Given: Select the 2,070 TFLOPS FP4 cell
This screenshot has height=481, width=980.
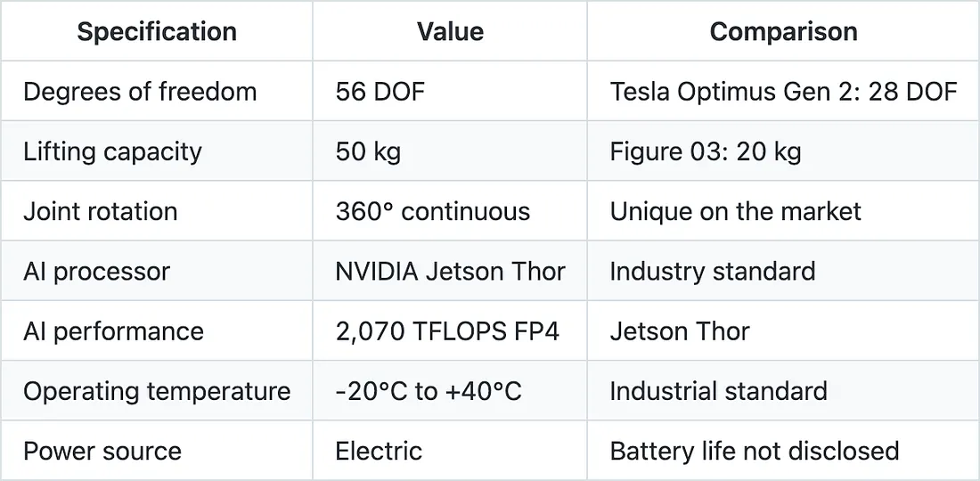Looking at the screenshot, I should tap(447, 331).
